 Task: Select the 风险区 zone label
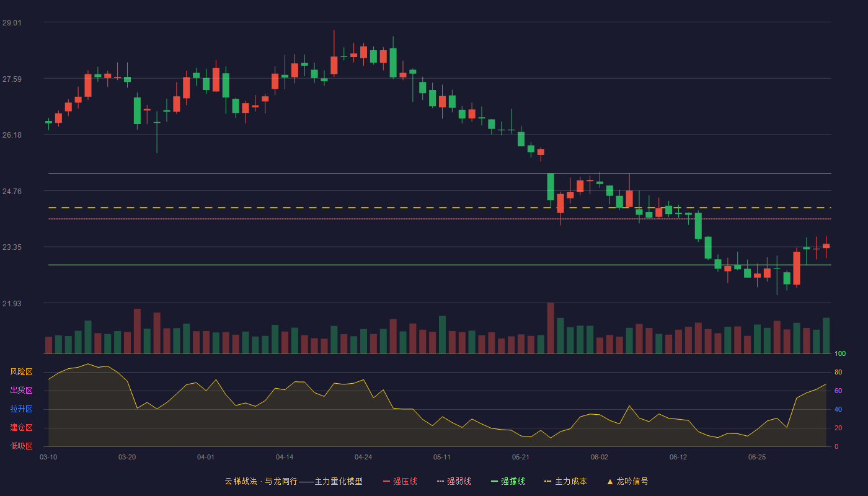21,372
